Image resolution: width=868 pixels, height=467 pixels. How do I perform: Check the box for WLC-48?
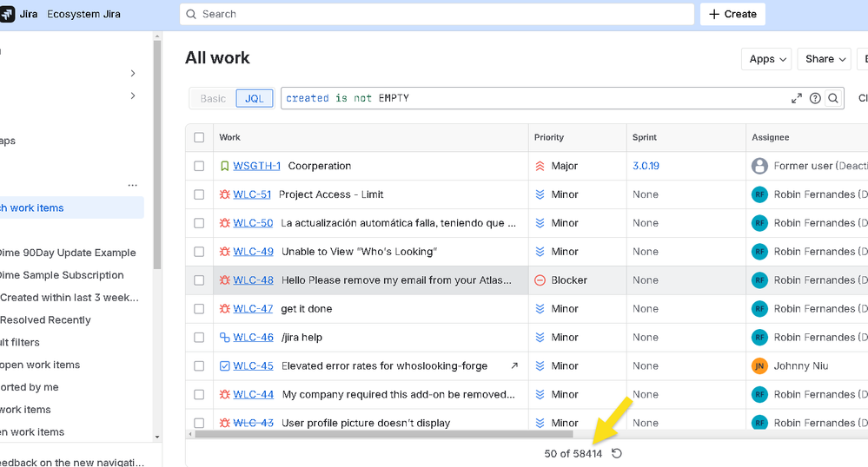tap(199, 280)
